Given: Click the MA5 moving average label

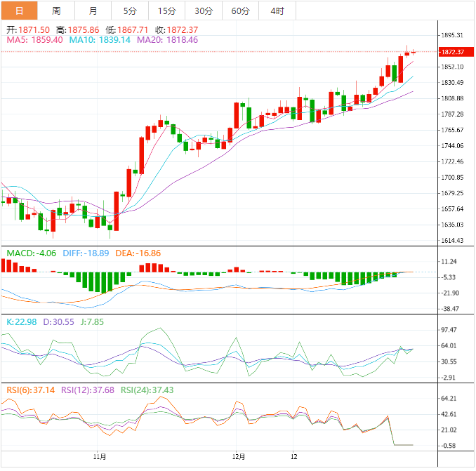Looking at the screenshot, I should [x=34, y=40].
